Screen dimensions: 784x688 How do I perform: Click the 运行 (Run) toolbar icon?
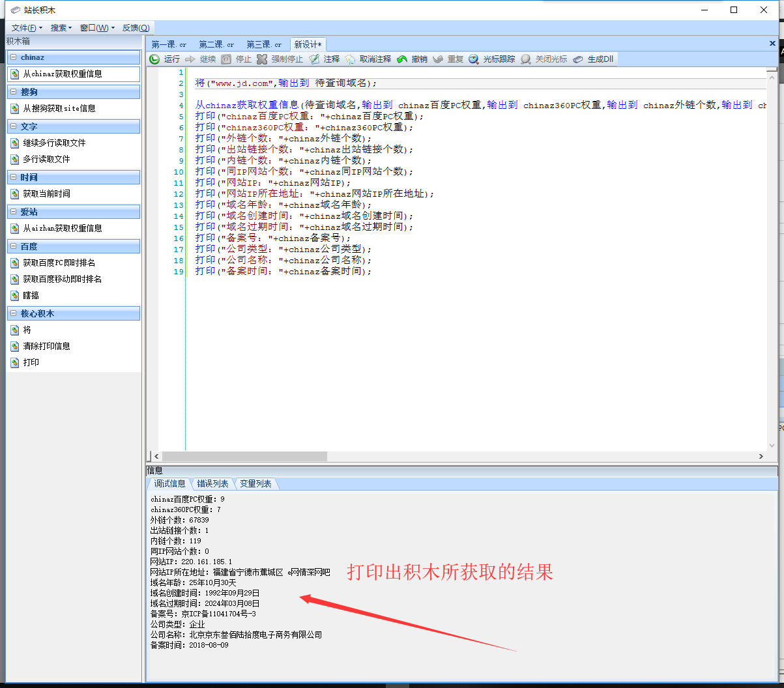click(x=154, y=59)
